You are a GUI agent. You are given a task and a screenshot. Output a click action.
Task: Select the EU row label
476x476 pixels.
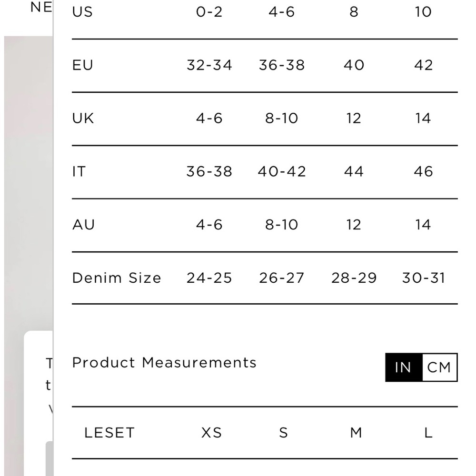[82, 65]
